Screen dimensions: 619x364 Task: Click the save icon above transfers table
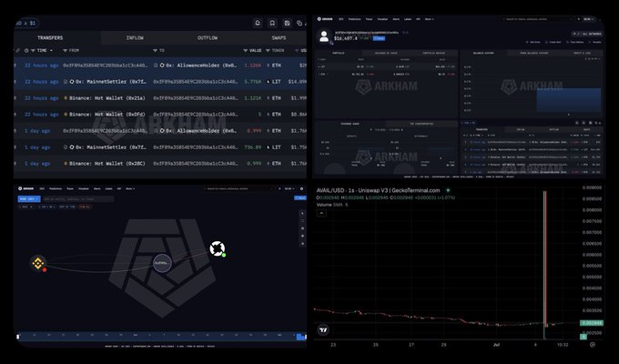tap(287, 24)
